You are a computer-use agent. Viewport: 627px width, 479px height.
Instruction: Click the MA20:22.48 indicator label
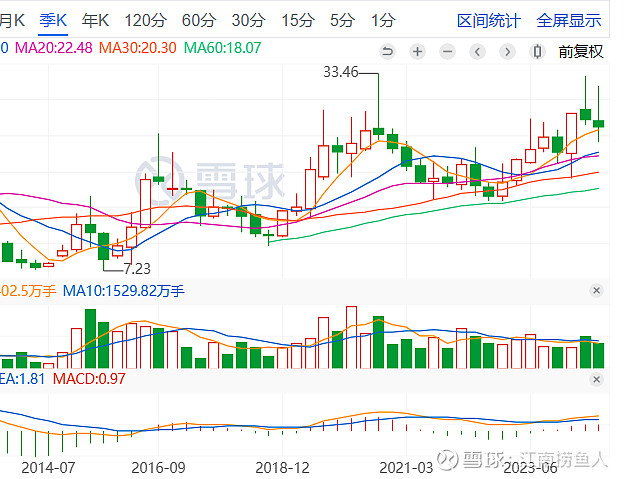pyautogui.click(x=54, y=48)
